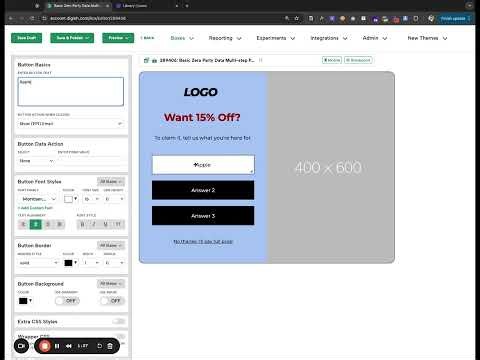Image resolution: width=480 pixels, height=360 pixels.
Task: Reload the page in the browser
Action: (32, 18)
